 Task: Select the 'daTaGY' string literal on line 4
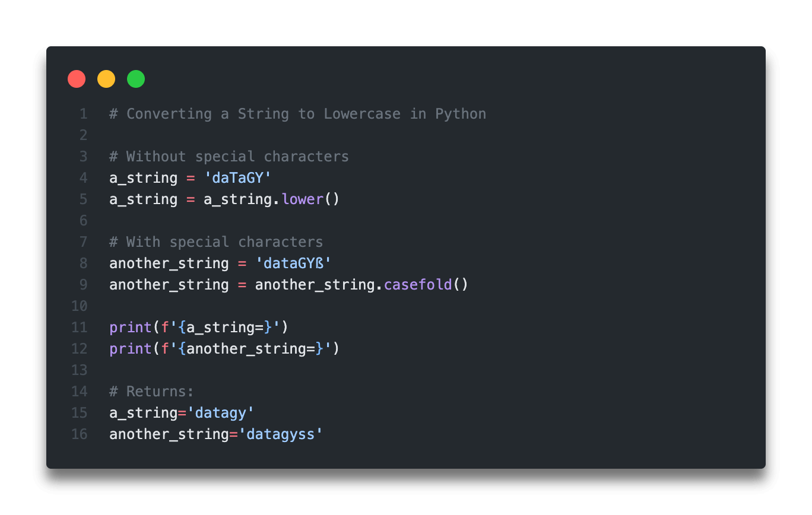pyautogui.click(x=238, y=177)
